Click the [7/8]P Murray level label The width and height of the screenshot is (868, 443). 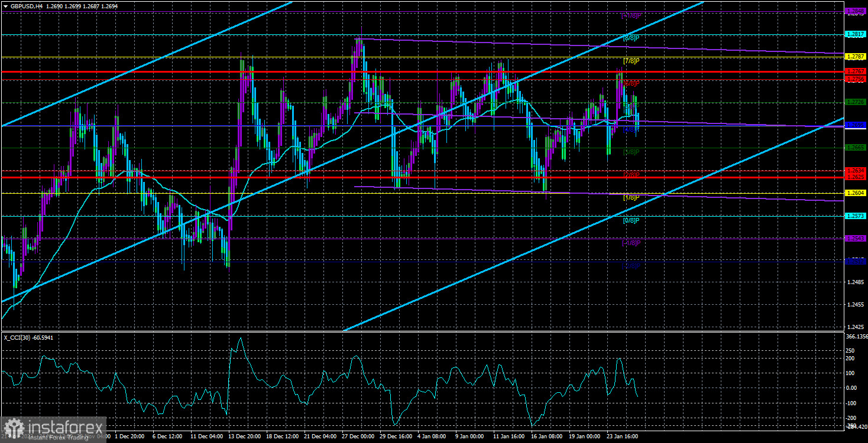click(631, 61)
